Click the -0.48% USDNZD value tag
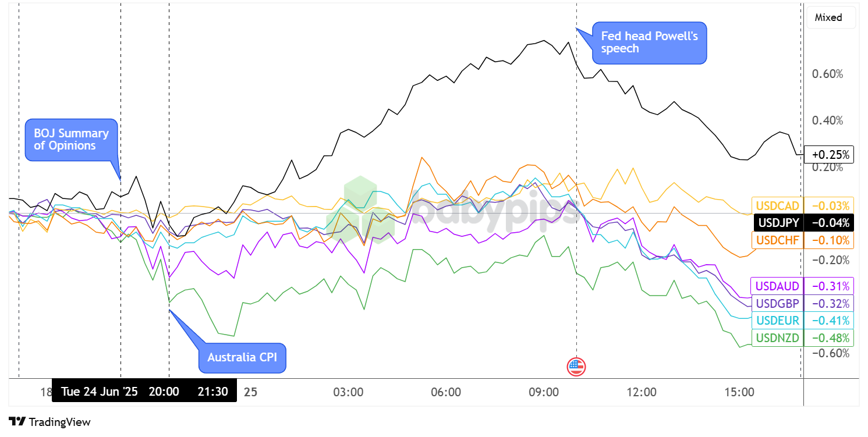 tap(828, 337)
